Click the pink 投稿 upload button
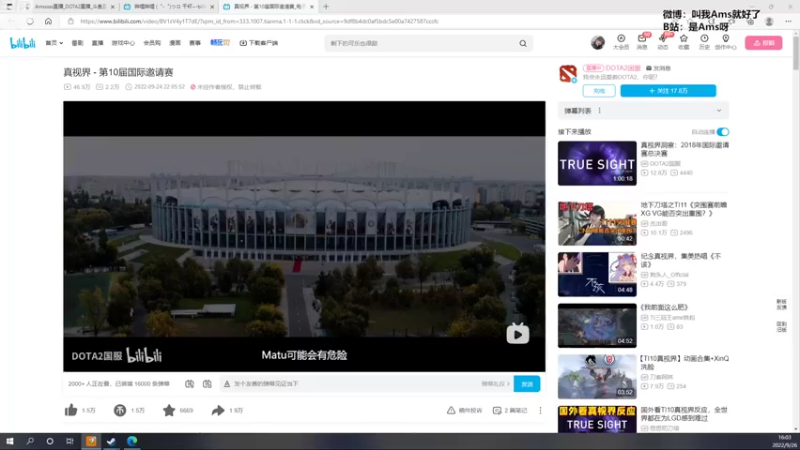Screen dimensions: 800x450 [x=763, y=43]
